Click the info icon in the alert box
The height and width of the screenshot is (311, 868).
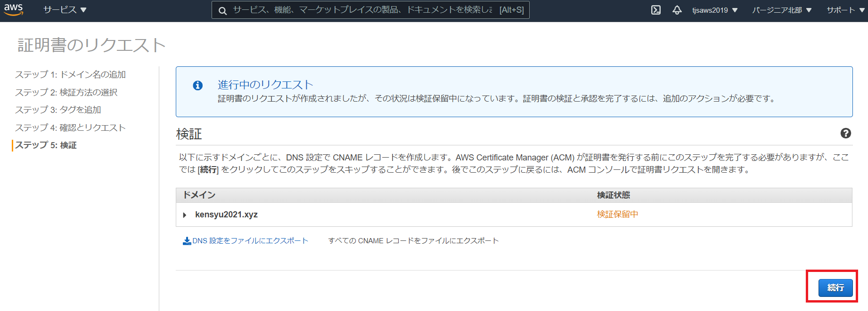point(198,85)
